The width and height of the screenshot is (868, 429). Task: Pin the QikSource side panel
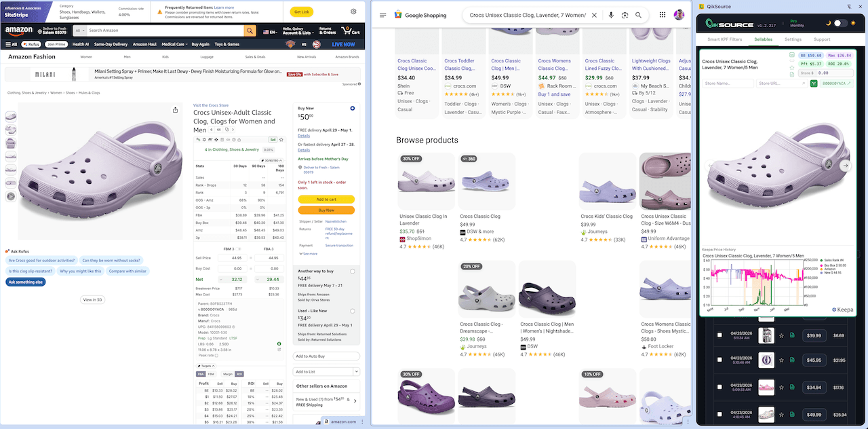[850, 5]
